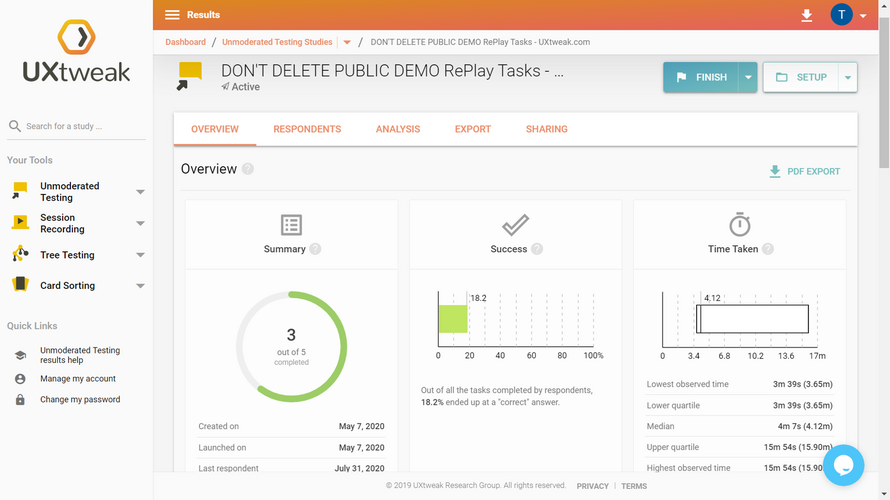Click the Success help question mark icon
Screen dimensions: 890x500
[537, 249]
